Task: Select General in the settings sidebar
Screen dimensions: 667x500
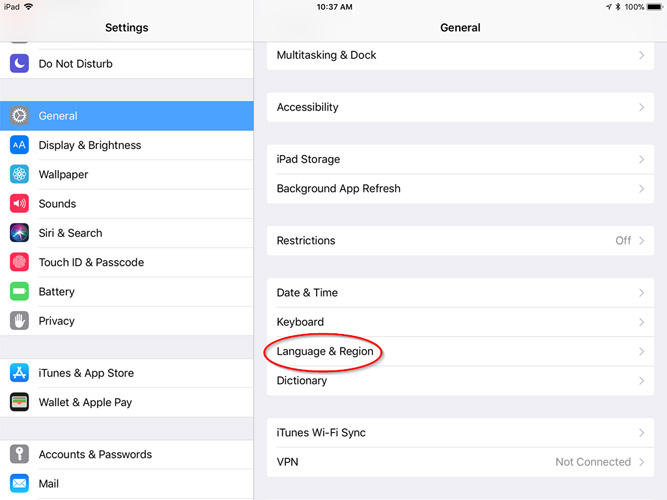Action: coord(127,116)
